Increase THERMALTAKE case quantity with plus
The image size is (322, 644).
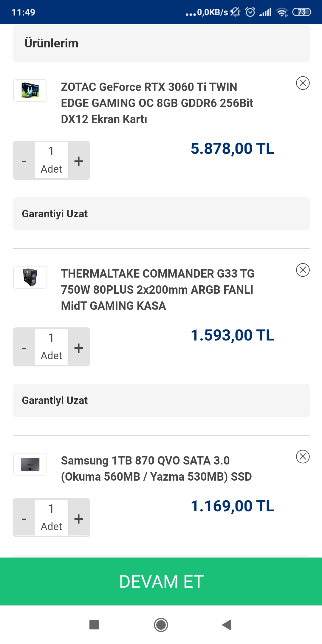pyautogui.click(x=79, y=348)
